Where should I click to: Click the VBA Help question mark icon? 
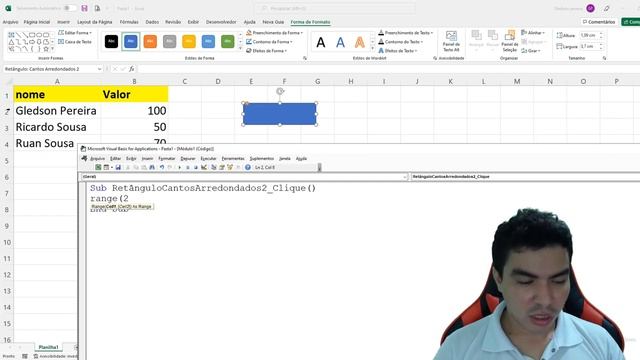pos(248,167)
